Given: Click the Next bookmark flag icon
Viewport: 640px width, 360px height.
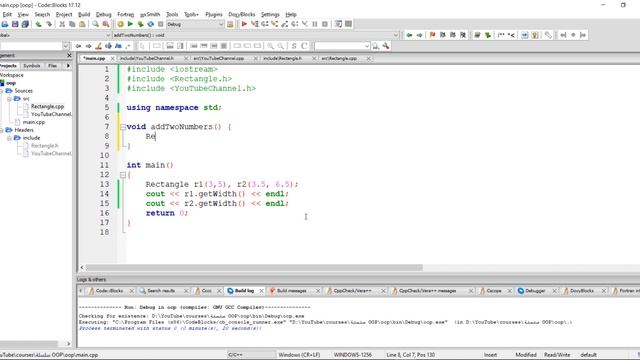Looking at the screenshot, I should [x=453, y=36].
